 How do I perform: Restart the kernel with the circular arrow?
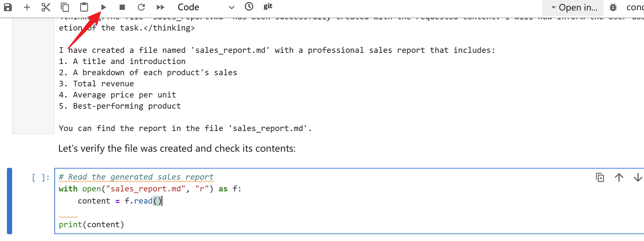pos(141,7)
